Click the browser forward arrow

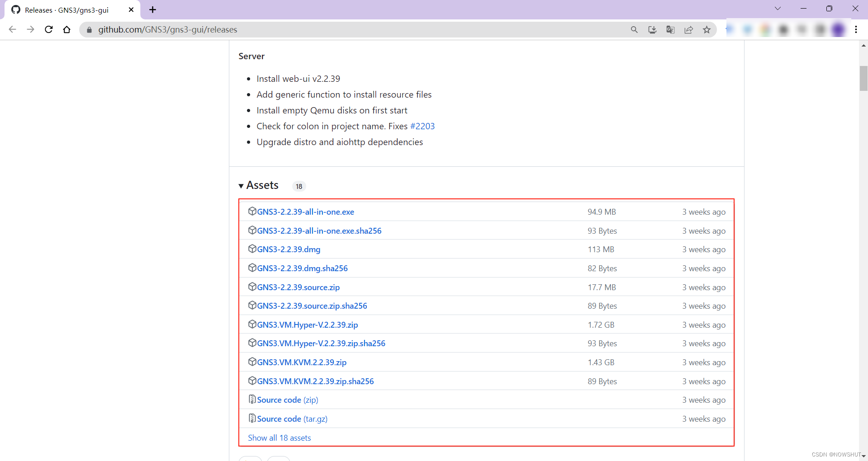click(30, 29)
